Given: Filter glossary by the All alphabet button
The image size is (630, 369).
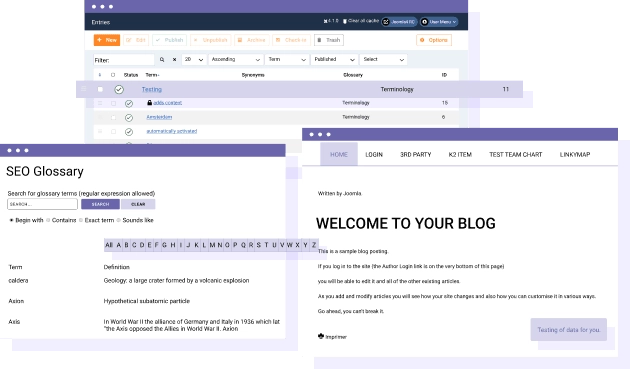Looking at the screenshot, I should point(109,245).
